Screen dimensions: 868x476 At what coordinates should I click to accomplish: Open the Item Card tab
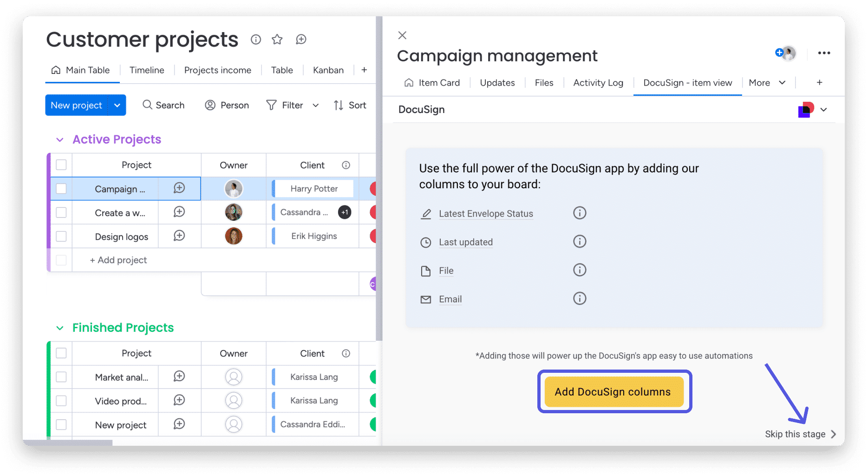click(432, 83)
